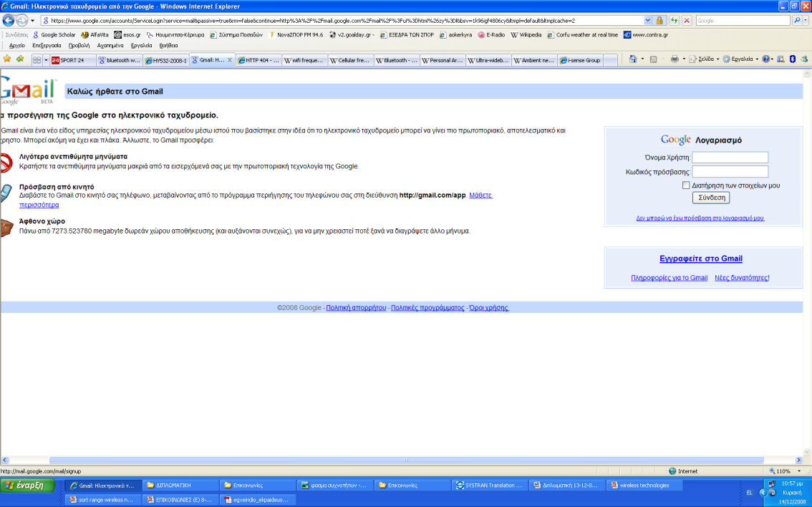Open wireless technologies taskbar item

[645, 486]
